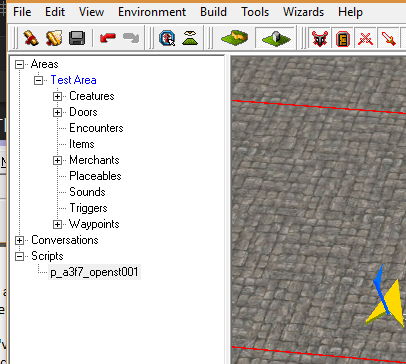The image size is (406, 364).
Task: Open the Environment menu
Action: tap(152, 12)
